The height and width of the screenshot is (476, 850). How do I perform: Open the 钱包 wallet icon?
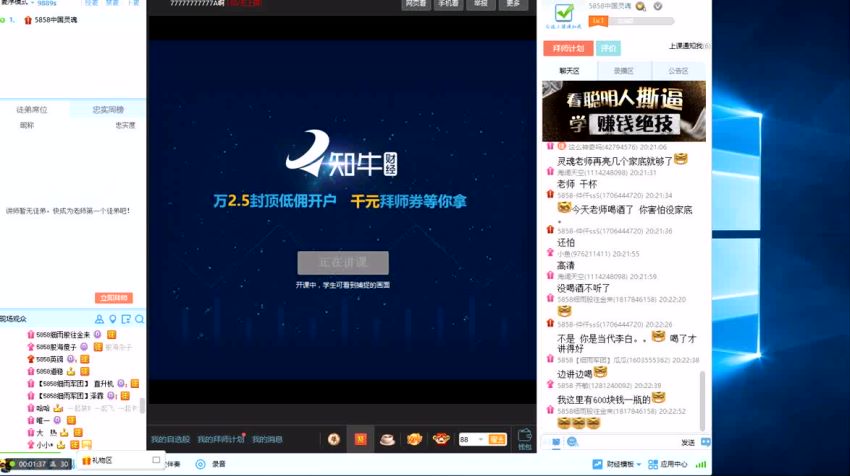click(x=524, y=439)
